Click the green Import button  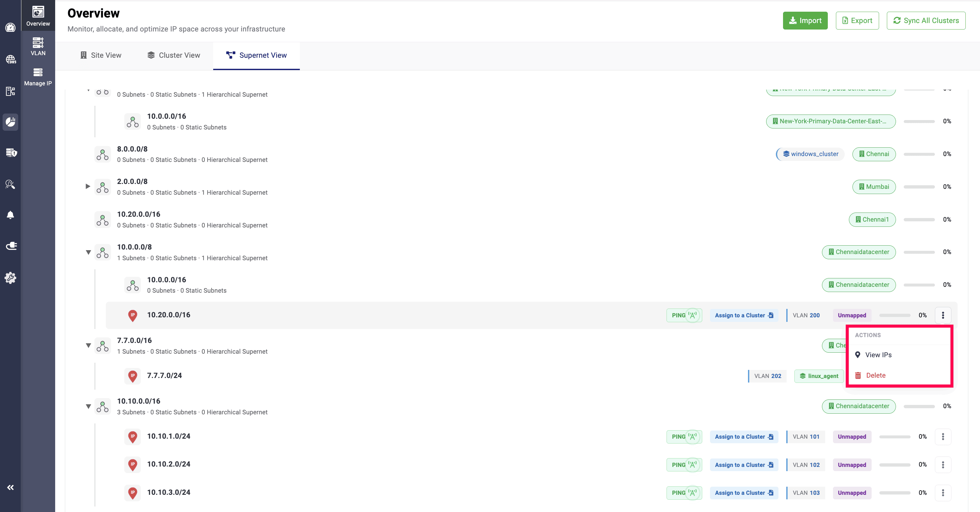coord(805,20)
